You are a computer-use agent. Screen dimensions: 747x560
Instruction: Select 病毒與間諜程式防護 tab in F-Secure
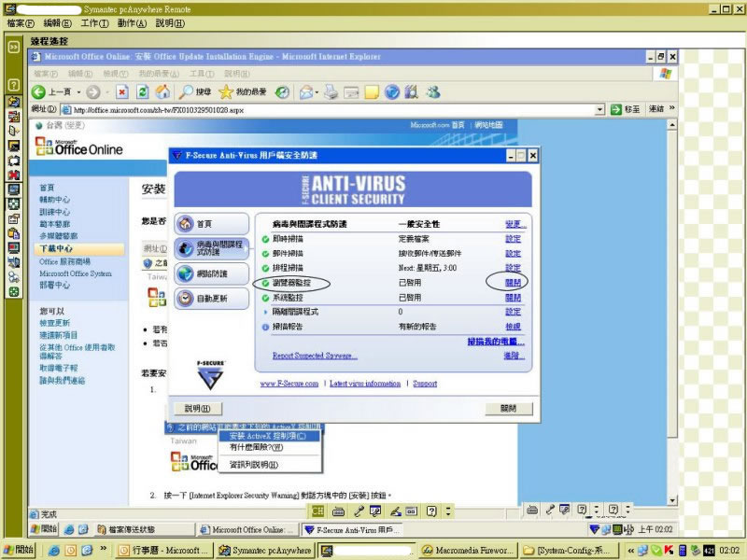tap(212, 248)
